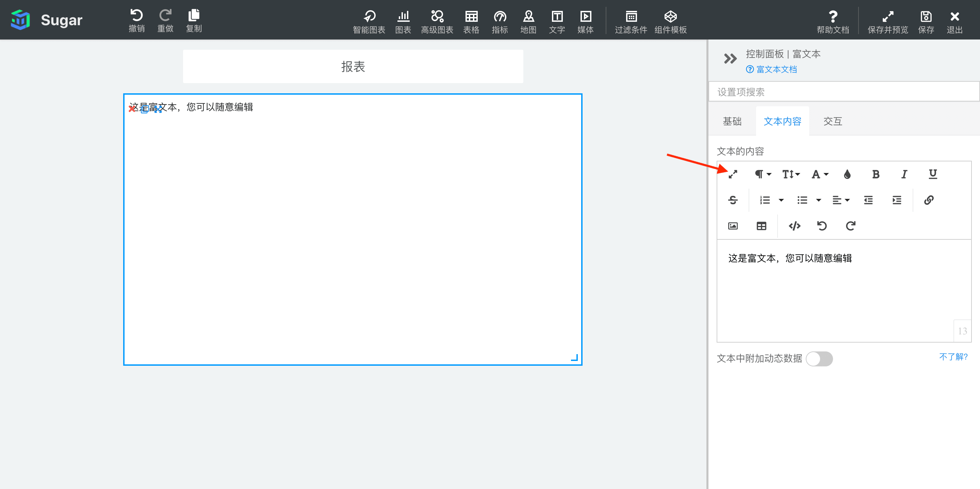The image size is (980, 489).
Task: Click the canvas component resize handle
Action: click(x=574, y=357)
